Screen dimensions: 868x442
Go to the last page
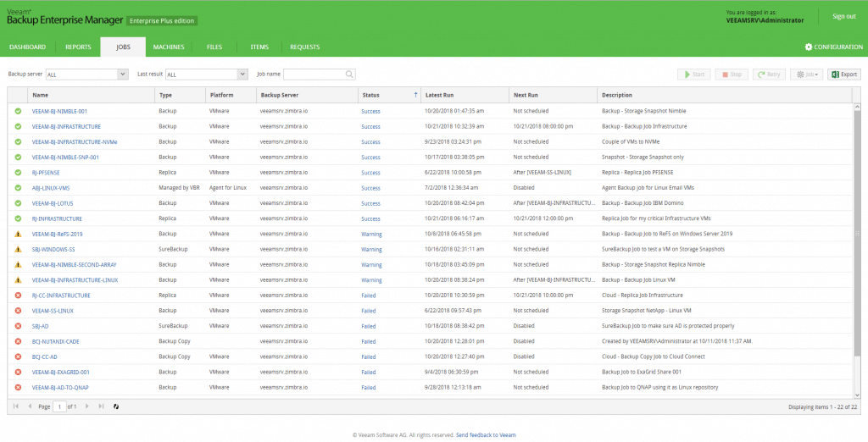[x=101, y=406]
